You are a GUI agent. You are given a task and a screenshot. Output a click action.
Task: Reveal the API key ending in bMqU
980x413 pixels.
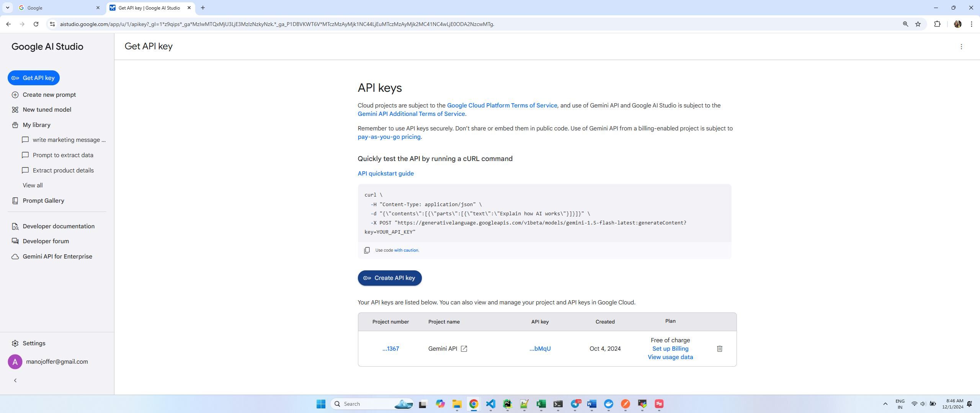click(x=540, y=349)
